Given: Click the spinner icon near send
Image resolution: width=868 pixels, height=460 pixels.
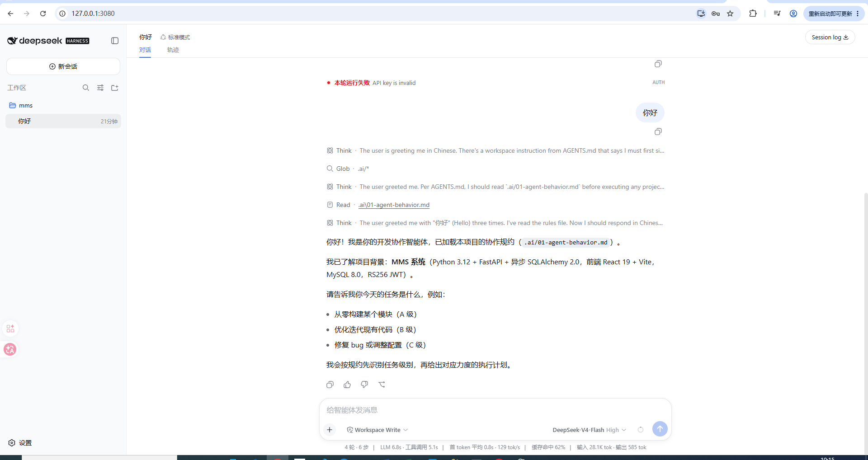Looking at the screenshot, I should click(x=641, y=430).
